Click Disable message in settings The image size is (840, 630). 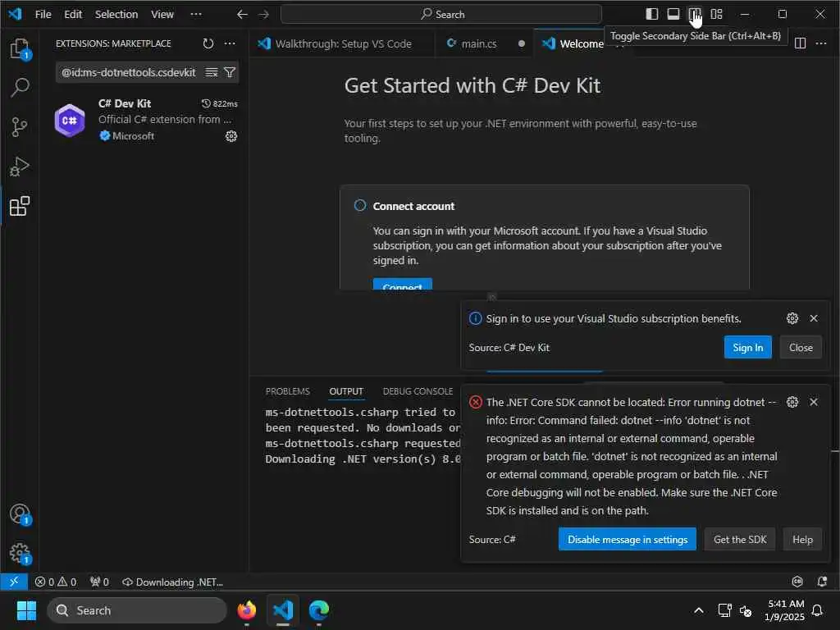(x=628, y=539)
